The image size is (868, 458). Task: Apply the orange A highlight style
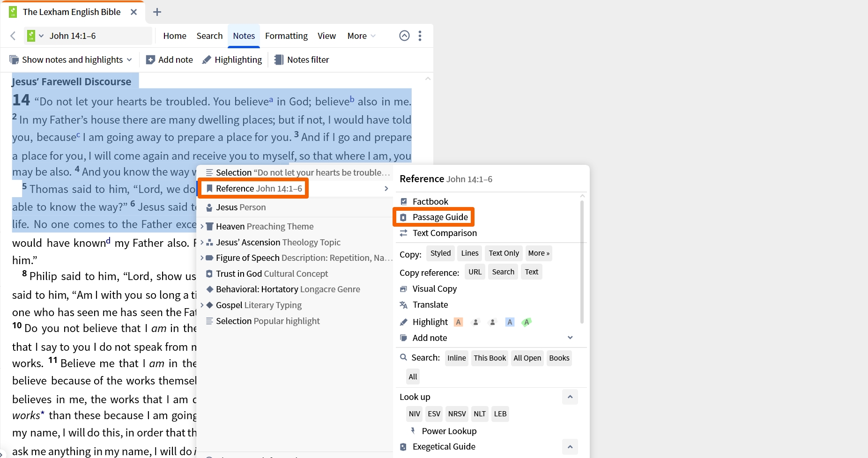pyautogui.click(x=459, y=322)
